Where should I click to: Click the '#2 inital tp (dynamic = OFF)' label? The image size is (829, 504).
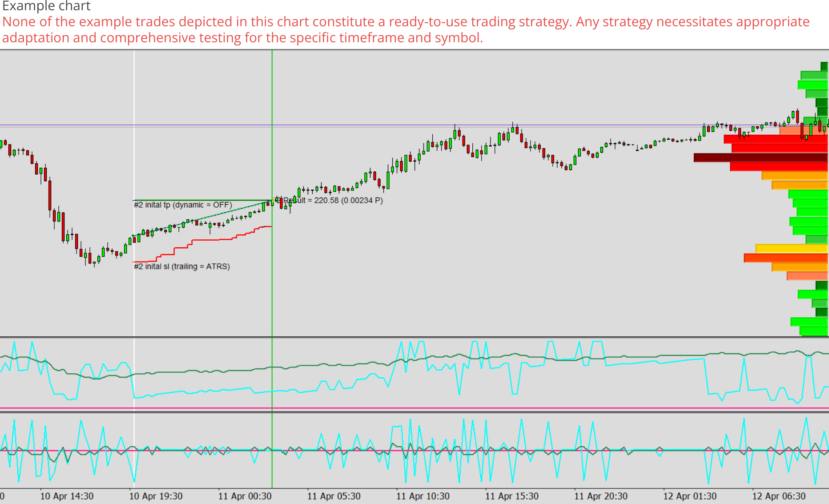click(183, 205)
